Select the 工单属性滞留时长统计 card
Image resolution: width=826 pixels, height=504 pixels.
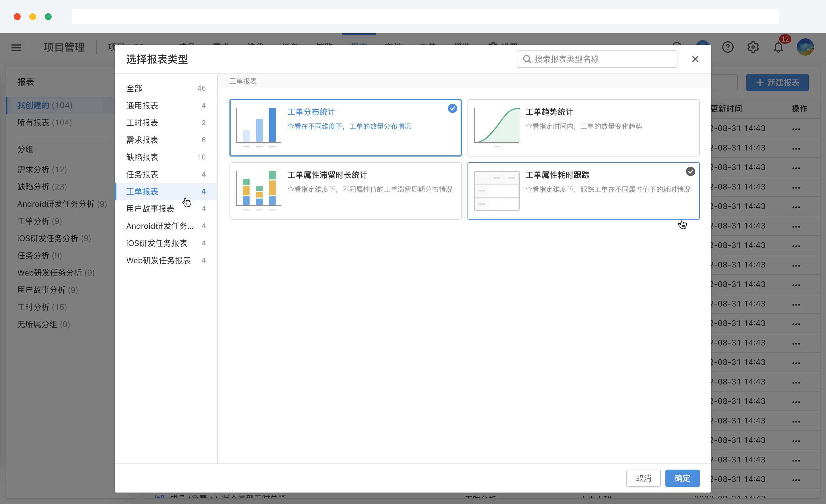coord(345,191)
